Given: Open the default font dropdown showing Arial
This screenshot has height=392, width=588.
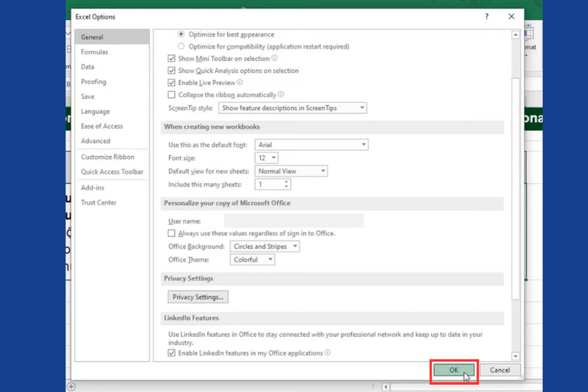Looking at the screenshot, I should tap(311, 145).
